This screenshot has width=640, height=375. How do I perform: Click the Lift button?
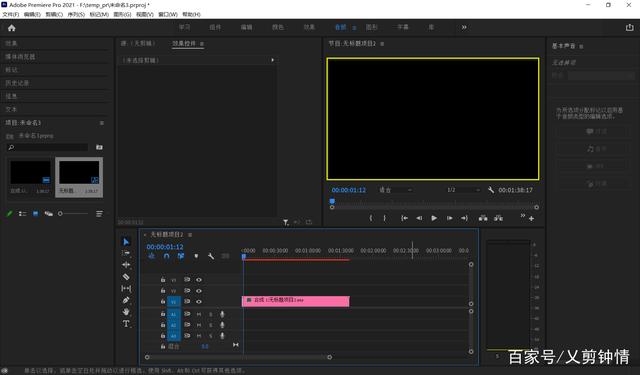[483, 218]
